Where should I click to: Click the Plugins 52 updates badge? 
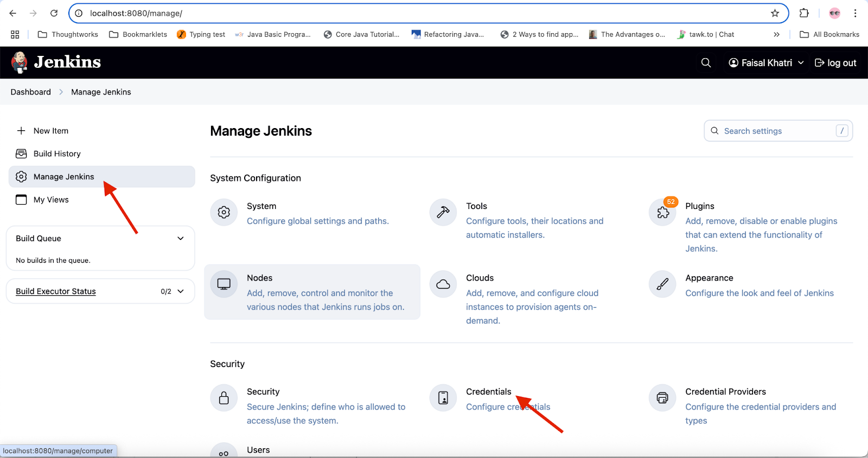(x=671, y=202)
